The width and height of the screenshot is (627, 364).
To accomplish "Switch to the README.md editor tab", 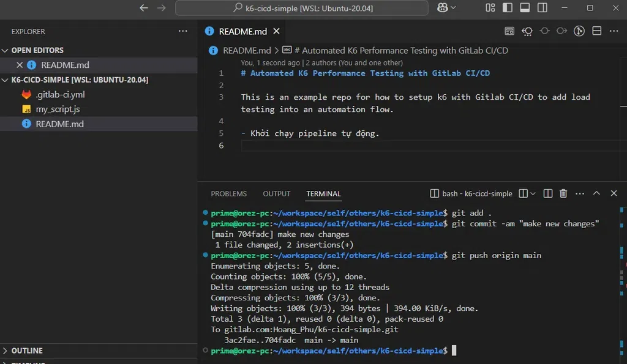I will coord(242,31).
